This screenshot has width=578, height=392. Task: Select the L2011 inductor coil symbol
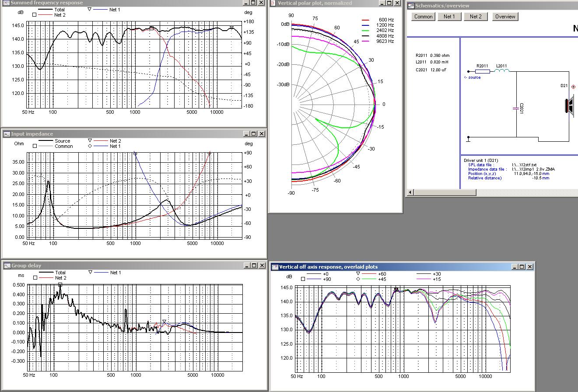[x=501, y=71]
